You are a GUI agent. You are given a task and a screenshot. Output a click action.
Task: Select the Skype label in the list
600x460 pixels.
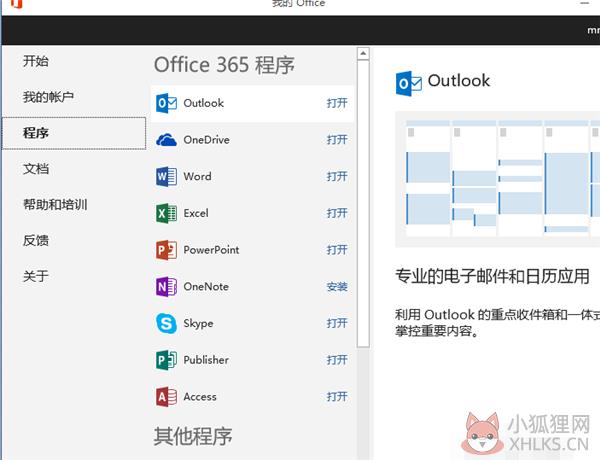pyautogui.click(x=198, y=323)
